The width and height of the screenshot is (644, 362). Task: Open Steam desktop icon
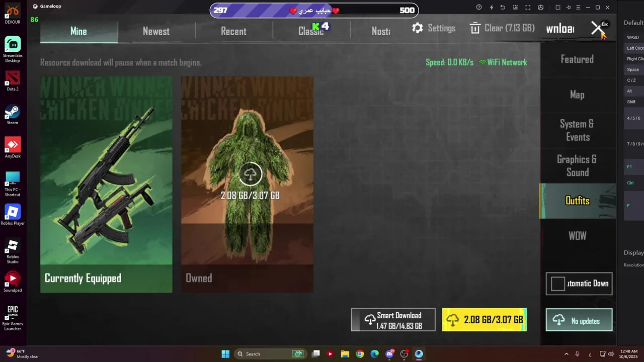tap(13, 115)
